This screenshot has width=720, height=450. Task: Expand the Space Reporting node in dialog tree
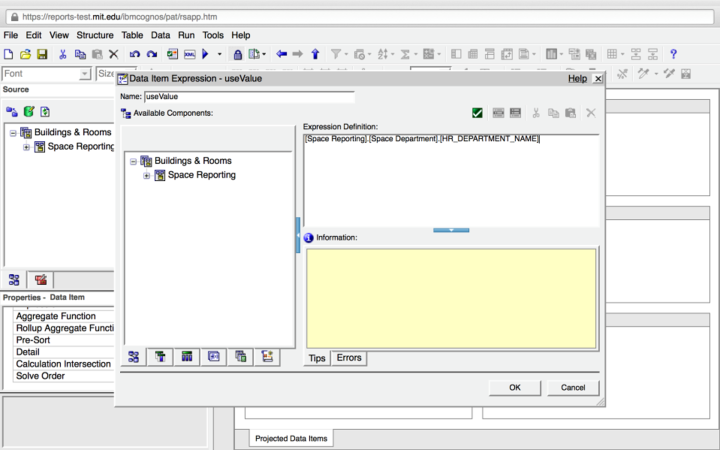[147, 176]
